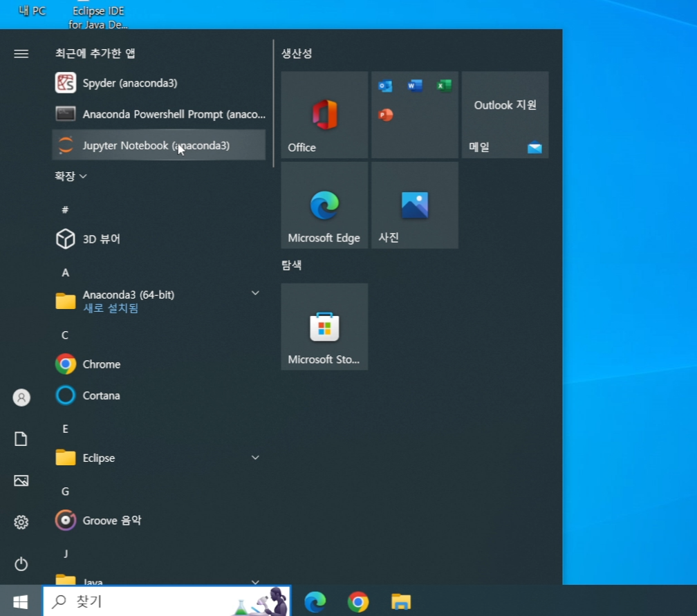Select 내 PC desktop icon
Image resolution: width=697 pixels, height=616 pixels.
tap(32, 10)
